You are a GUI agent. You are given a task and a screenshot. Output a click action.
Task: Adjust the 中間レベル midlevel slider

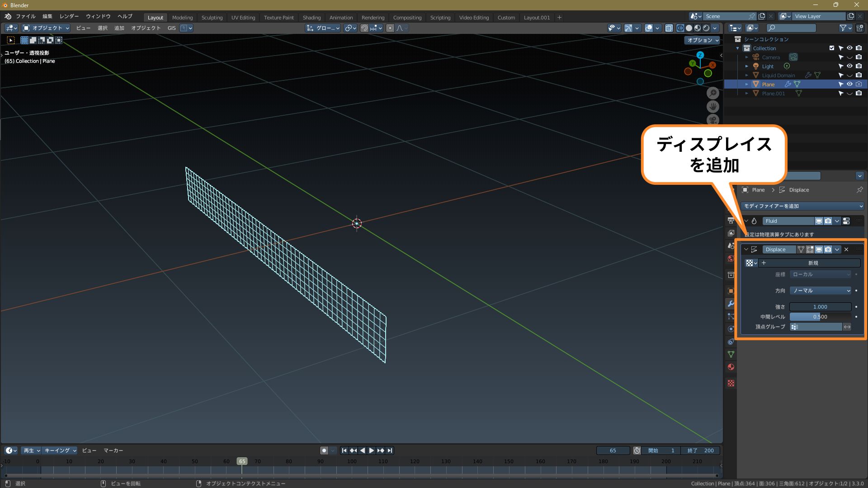point(820,317)
